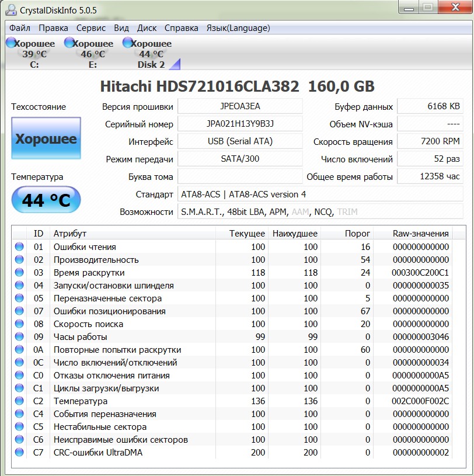Click status orb for C5 Нестабильные сектора
The image size is (474, 476).
(19, 426)
